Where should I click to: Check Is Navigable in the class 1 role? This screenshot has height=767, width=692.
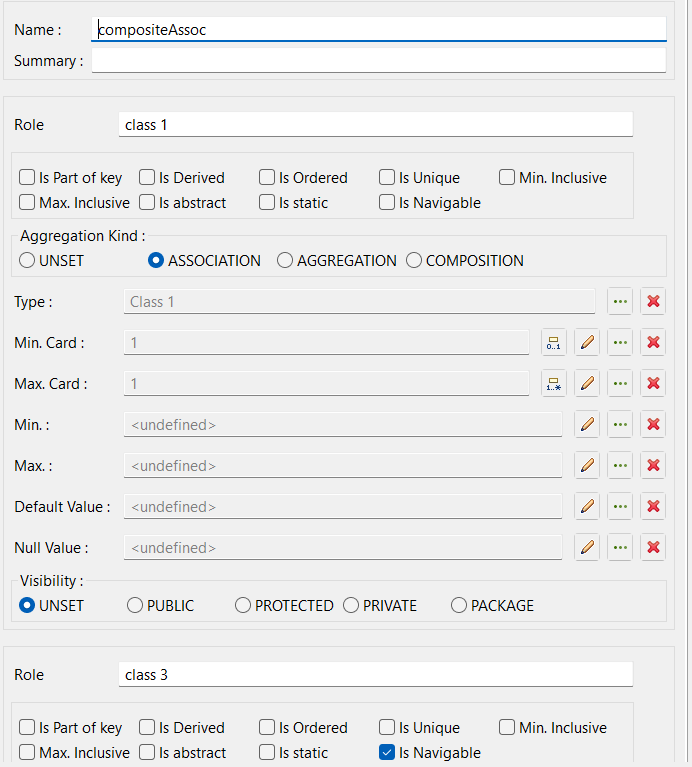387,203
